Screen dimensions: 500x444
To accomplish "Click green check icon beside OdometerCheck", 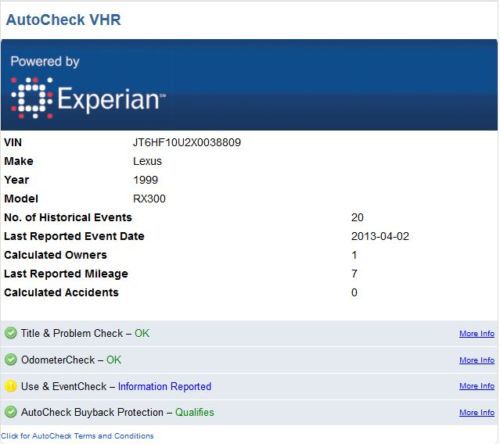I will 11,360.
